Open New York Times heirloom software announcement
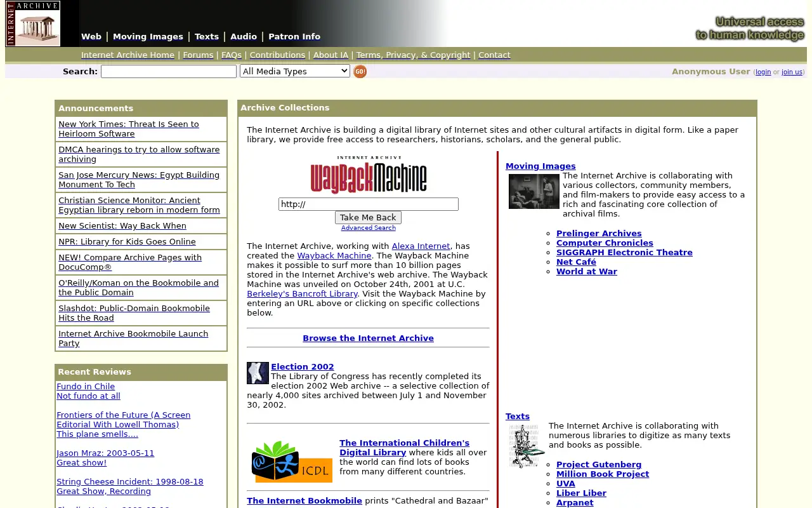The width and height of the screenshot is (812, 508). pyautogui.click(x=129, y=129)
